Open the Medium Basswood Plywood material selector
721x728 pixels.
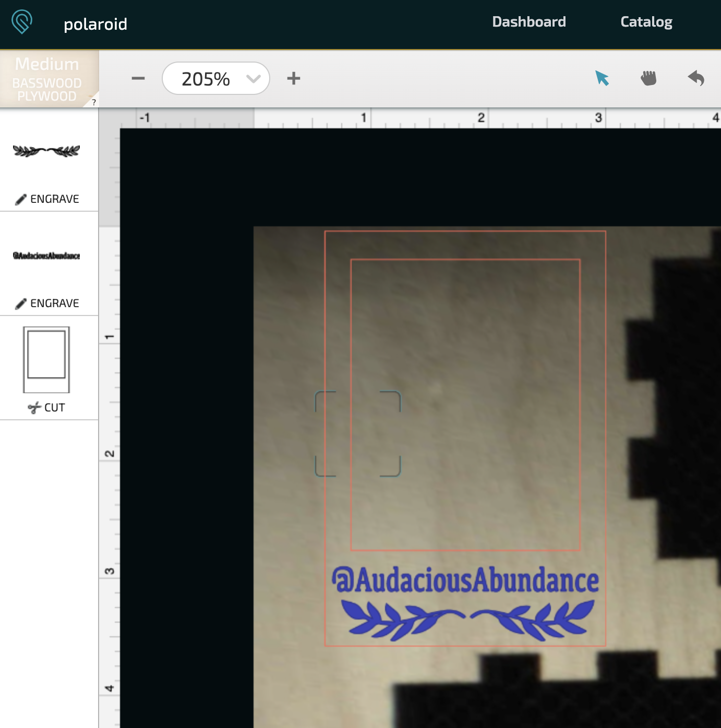pos(47,78)
